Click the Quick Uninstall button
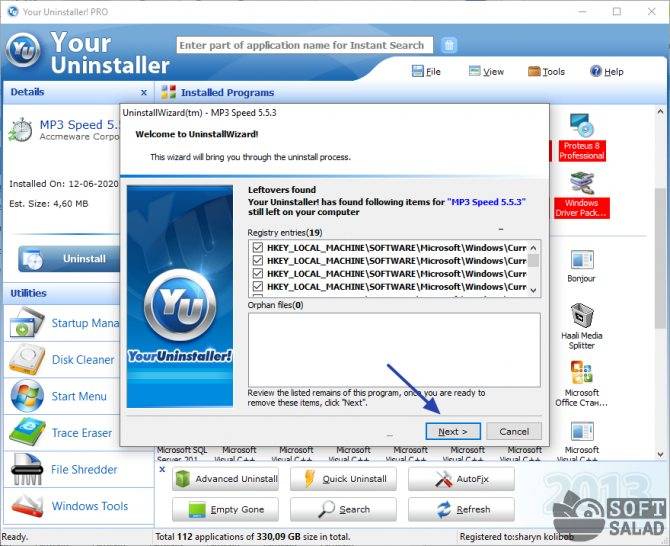Viewport: 670px width, 546px height. point(343,478)
